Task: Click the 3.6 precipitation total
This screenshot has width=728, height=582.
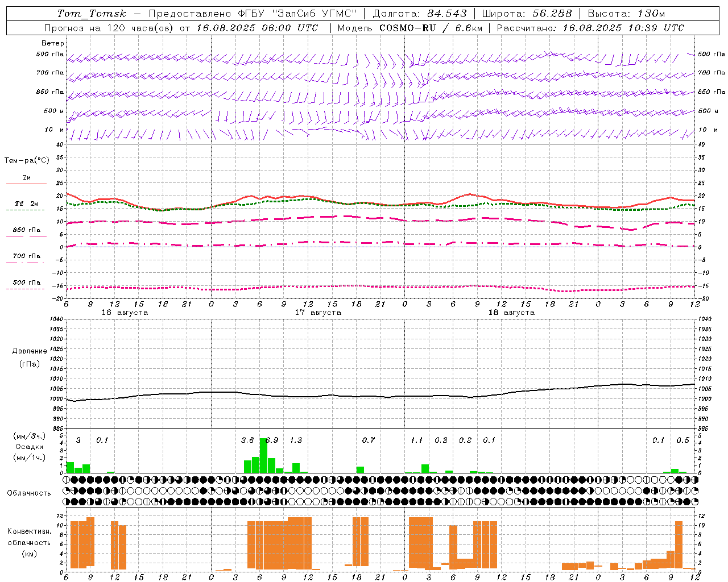Action: pos(247,440)
